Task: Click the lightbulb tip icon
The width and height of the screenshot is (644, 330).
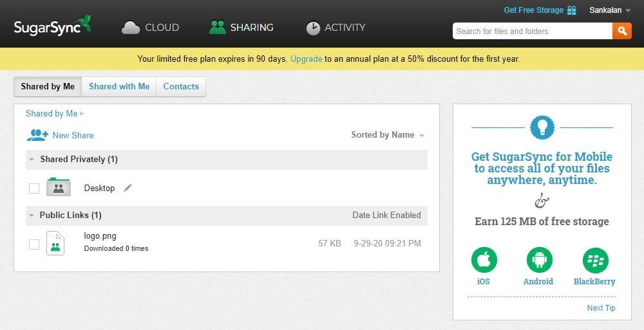Action: [x=542, y=127]
